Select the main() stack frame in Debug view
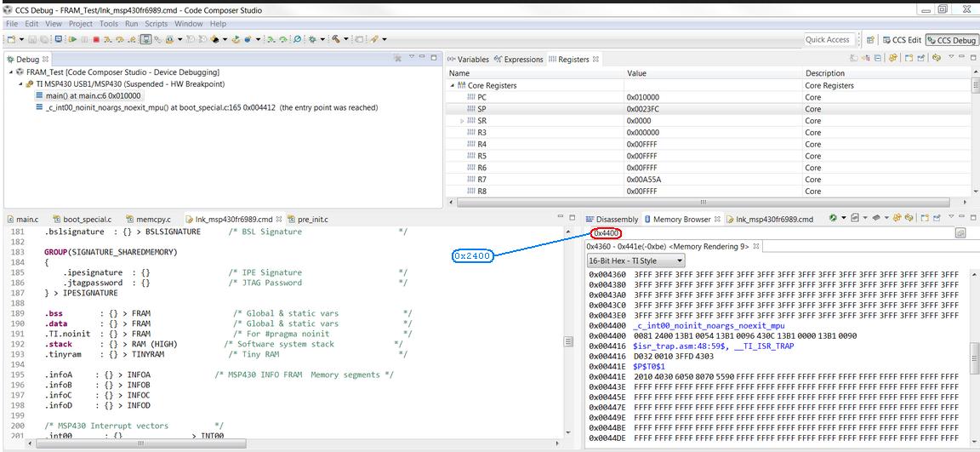The width and height of the screenshot is (980, 452). 92,96
